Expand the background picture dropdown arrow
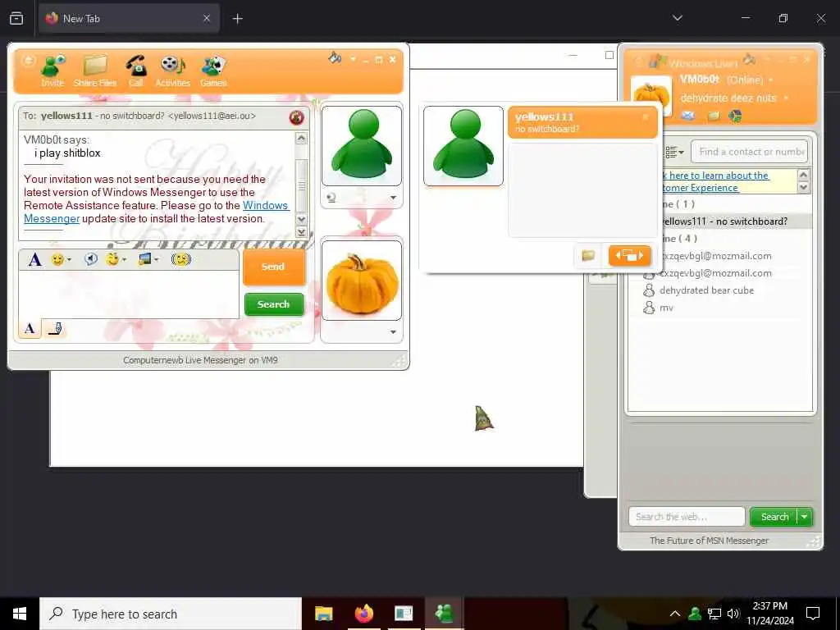This screenshot has width=840, height=630. point(157,260)
